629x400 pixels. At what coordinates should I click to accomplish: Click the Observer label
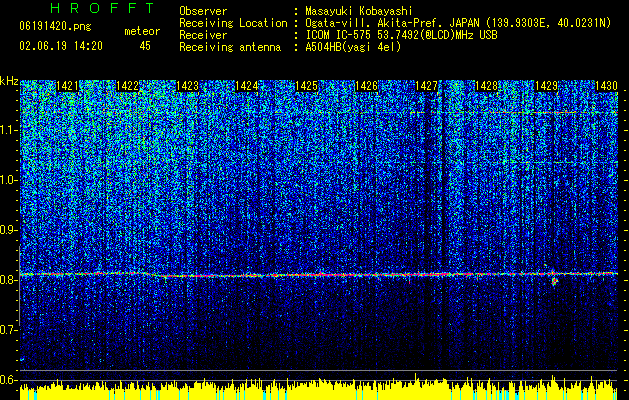point(203,11)
